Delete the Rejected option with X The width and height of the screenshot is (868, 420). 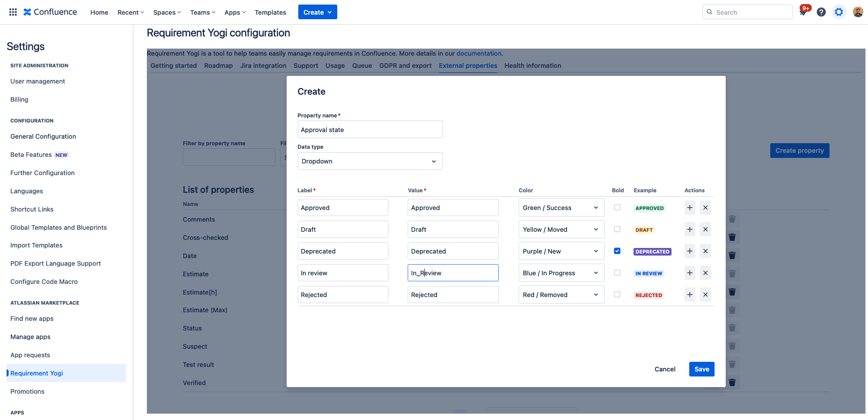click(x=705, y=295)
